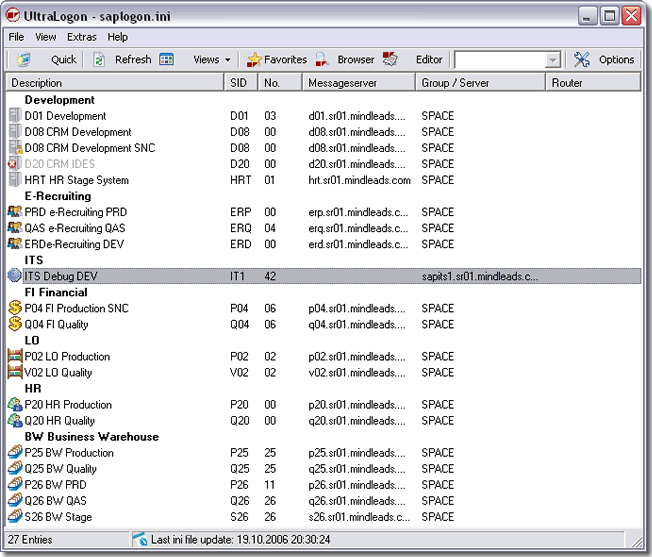Sort by the Router column header
652x557 pixels.
pos(593,82)
